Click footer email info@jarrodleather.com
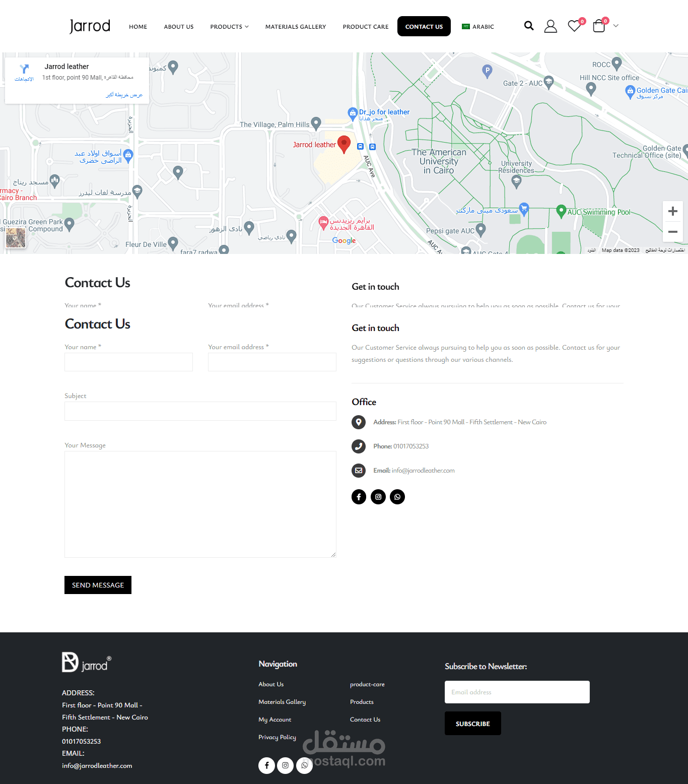Viewport: 688px width, 784px height. click(97, 766)
